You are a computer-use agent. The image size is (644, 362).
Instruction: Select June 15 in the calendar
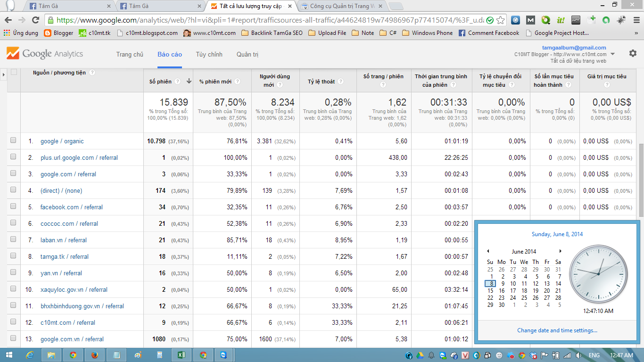(490, 291)
